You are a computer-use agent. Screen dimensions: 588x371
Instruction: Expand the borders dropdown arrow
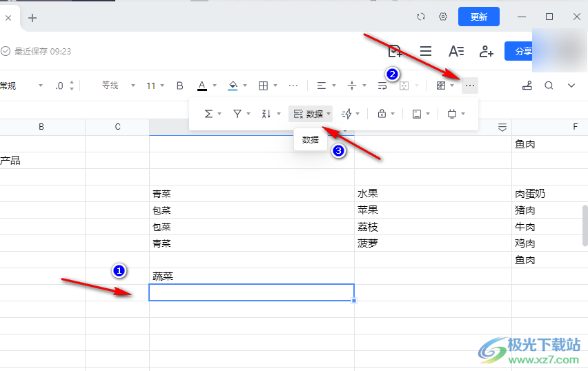click(x=275, y=86)
